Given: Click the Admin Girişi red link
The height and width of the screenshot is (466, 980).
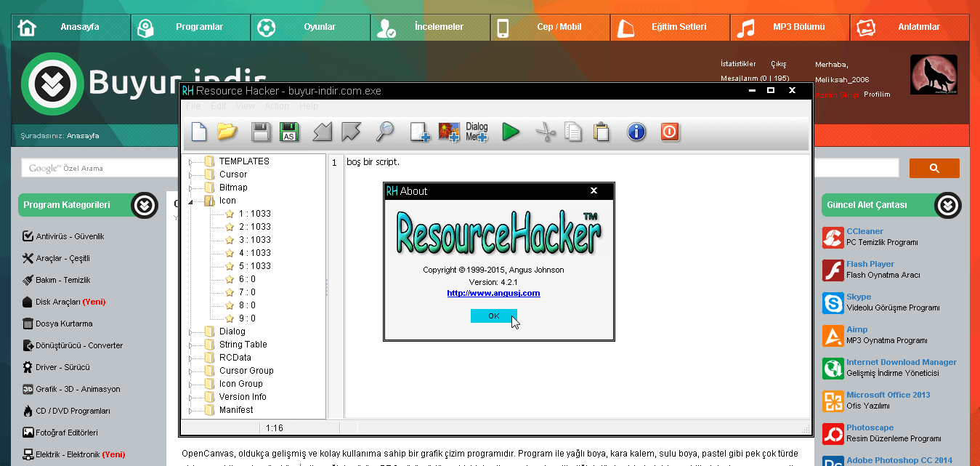Looking at the screenshot, I should pyautogui.click(x=838, y=95).
